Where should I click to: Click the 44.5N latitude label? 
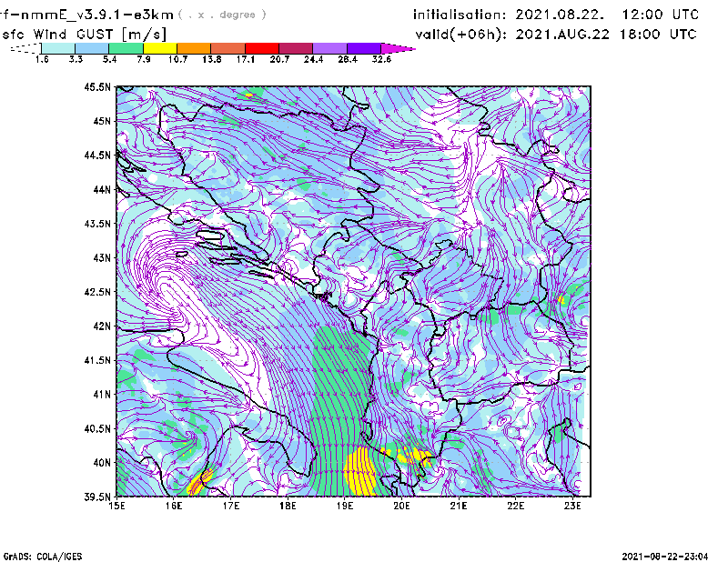[x=97, y=155]
